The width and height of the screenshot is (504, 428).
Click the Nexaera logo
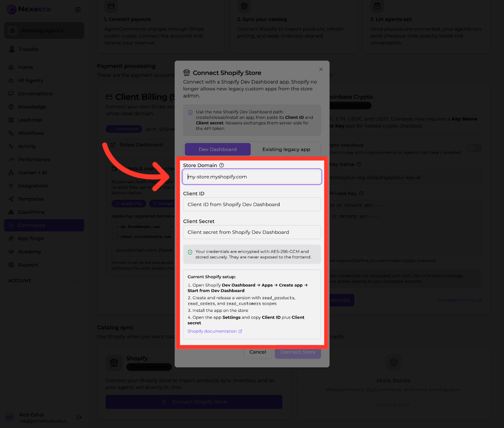point(29,9)
